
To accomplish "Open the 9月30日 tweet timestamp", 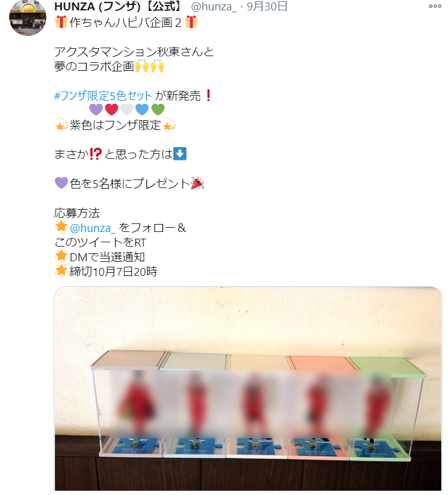I will pyautogui.click(x=267, y=6).
